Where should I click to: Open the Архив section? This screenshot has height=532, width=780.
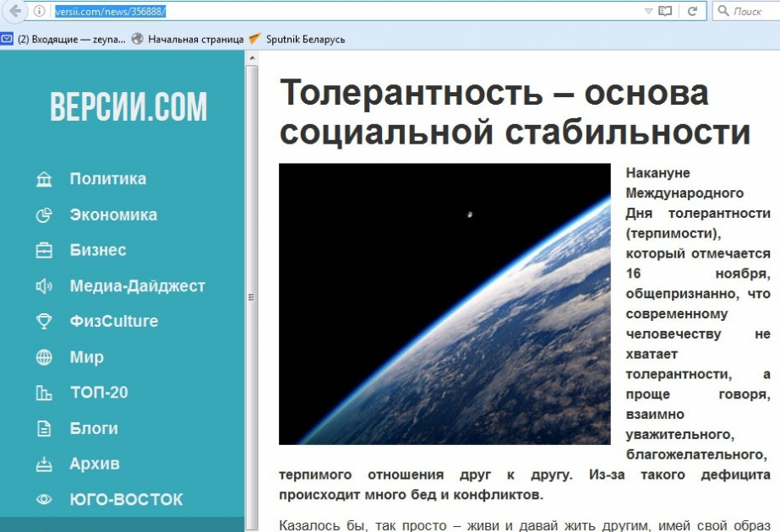95,464
